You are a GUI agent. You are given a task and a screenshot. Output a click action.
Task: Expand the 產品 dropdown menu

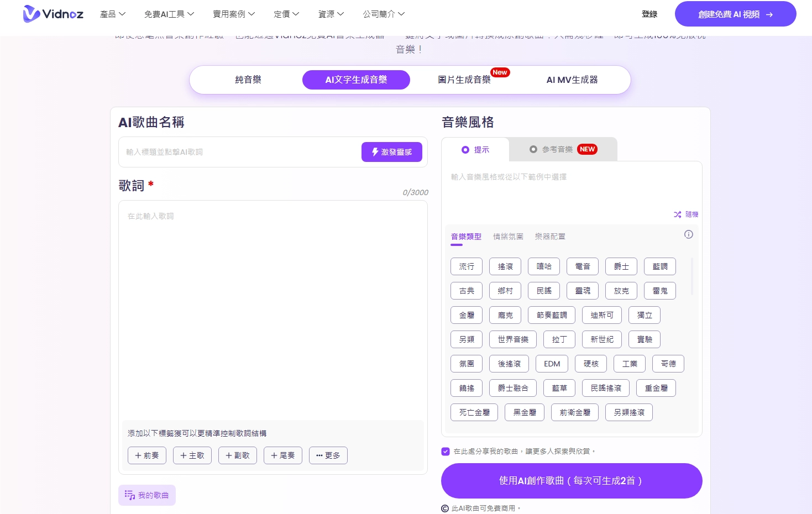coord(113,14)
